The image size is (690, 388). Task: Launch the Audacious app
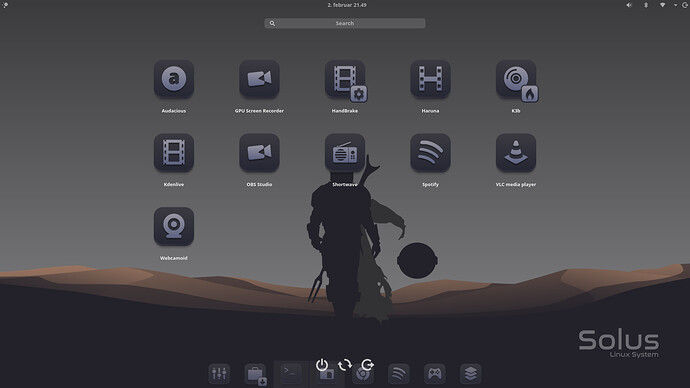tap(174, 79)
